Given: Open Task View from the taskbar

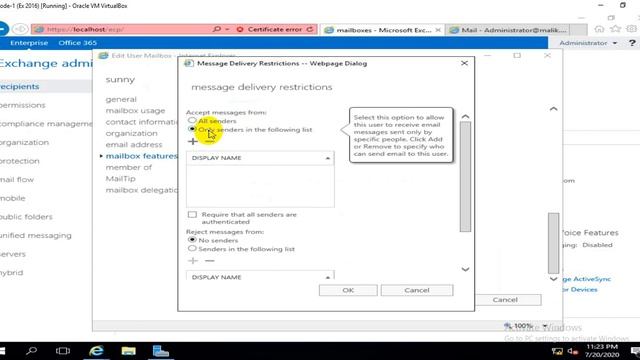Looking at the screenshot, I should (63, 351).
